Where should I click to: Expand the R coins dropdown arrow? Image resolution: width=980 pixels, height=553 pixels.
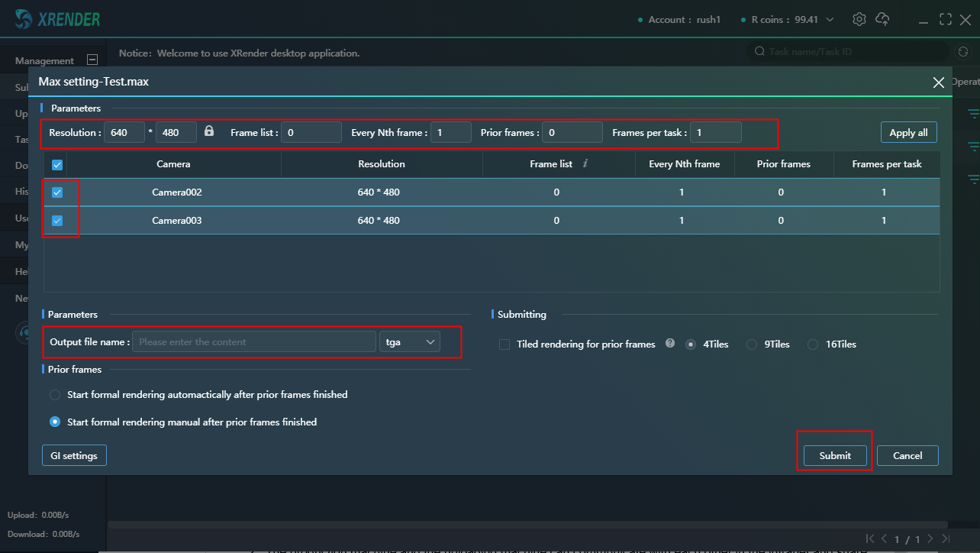coord(830,20)
